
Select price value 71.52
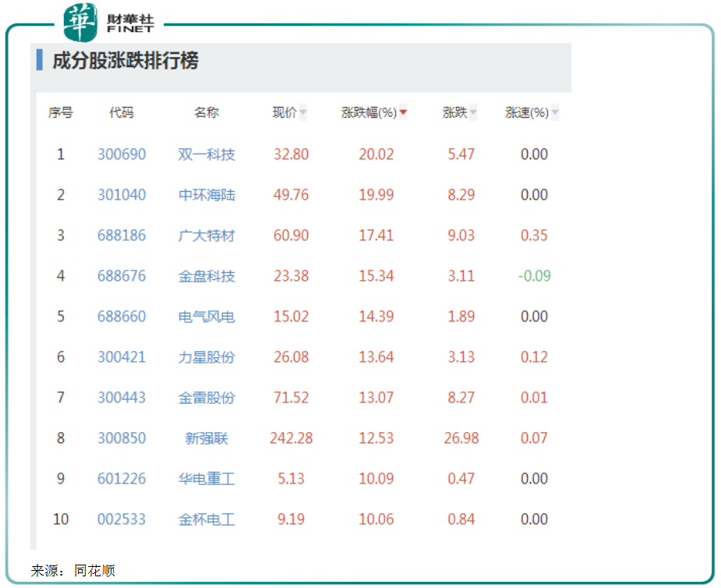point(291,397)
